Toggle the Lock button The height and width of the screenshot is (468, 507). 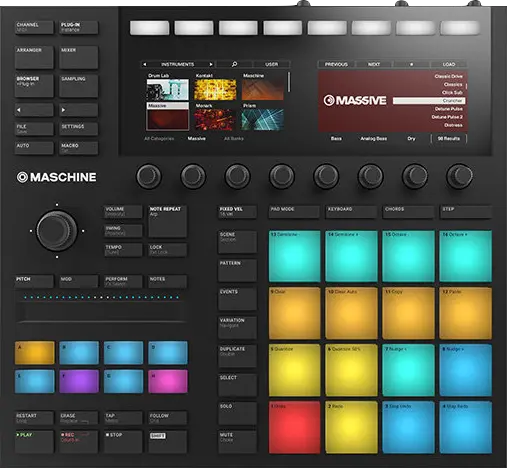[168, 250]
